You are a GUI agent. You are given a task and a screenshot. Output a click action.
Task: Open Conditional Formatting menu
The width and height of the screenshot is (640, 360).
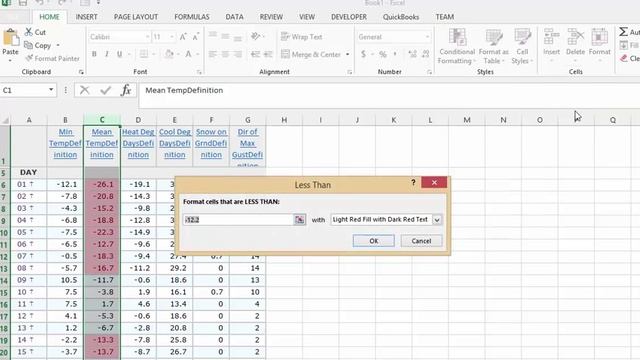(456, 46)
